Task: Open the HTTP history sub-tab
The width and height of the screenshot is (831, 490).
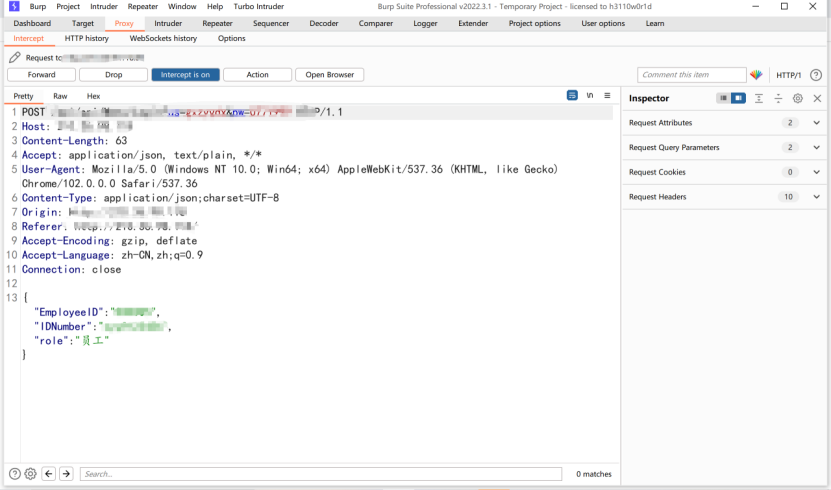Action: pyautogui.click(x=87, y=38)
